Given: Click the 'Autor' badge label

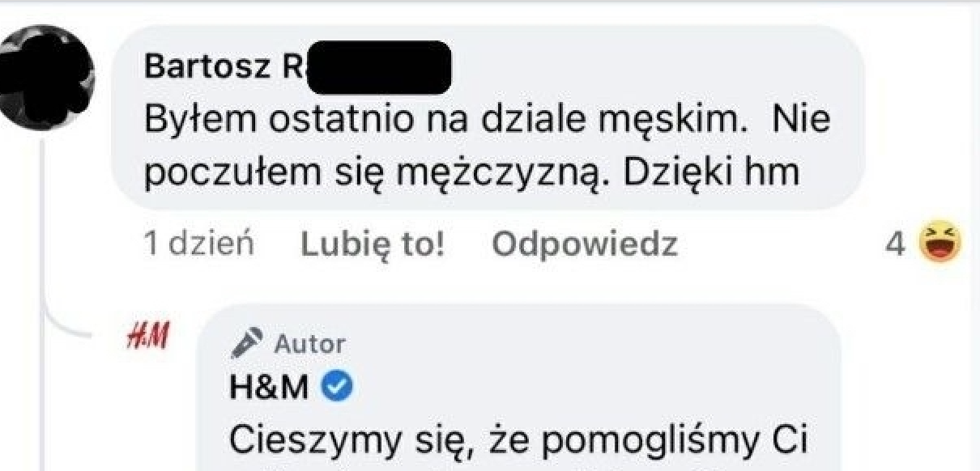Looking at the screenshot, I should 309,344.
